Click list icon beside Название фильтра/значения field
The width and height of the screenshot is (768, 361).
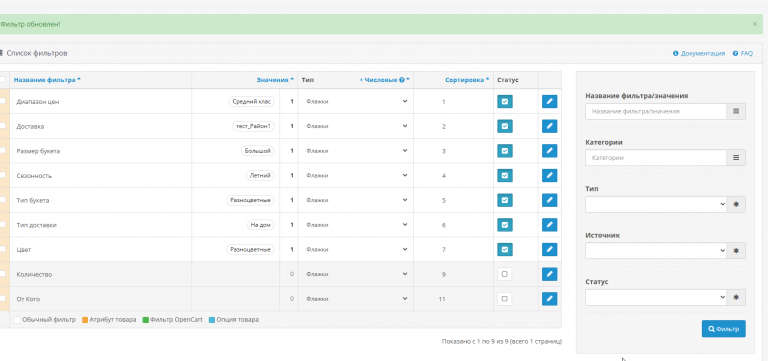[736, 111]
